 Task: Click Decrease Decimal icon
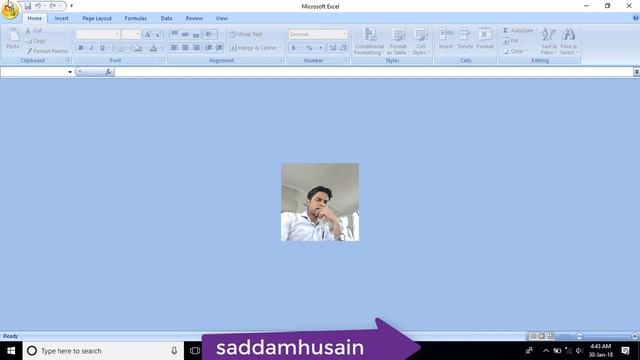pos(343,48)
